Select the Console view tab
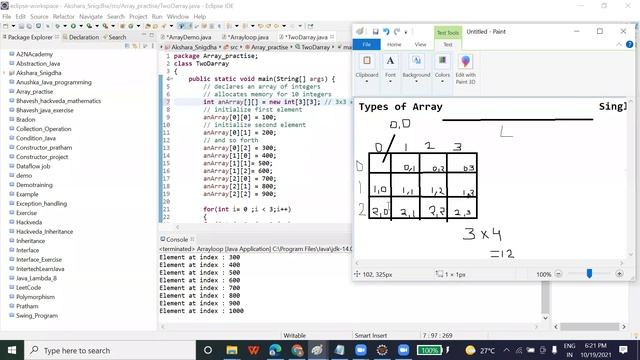The width and height of the screenshot is (640, 360). coord(177,240)
